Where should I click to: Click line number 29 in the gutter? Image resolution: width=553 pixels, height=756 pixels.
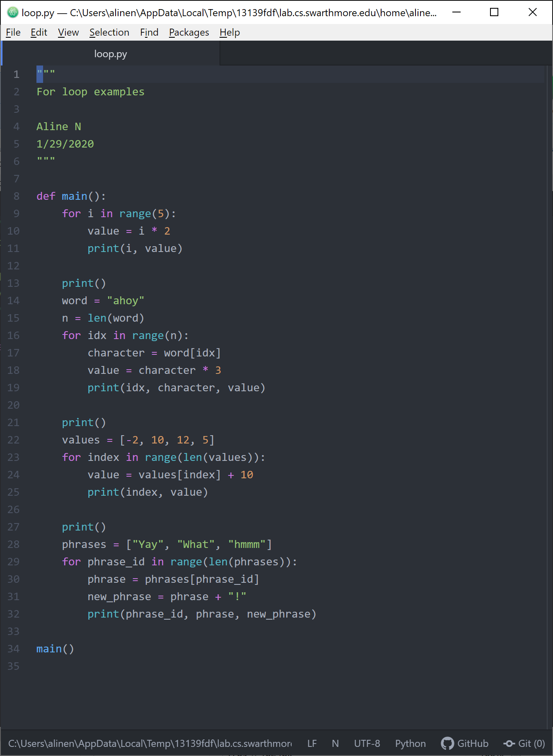(x=13, y=562)
